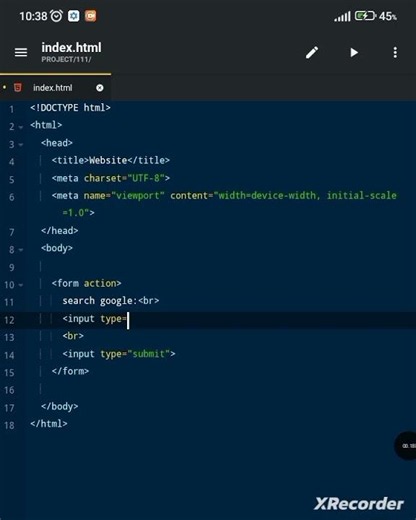Click the </head> closing tag
416x520 pixels.
tap(60, 231)
